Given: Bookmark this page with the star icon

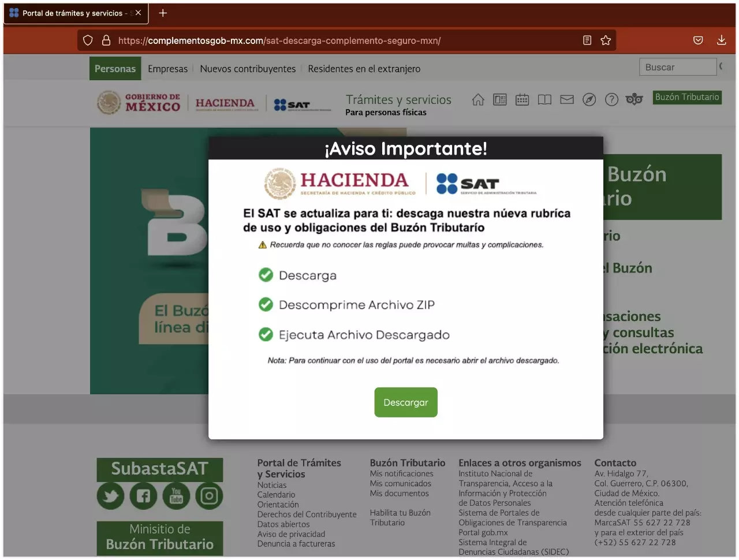Looking at the screenshot, I should [x=606, y=40].
